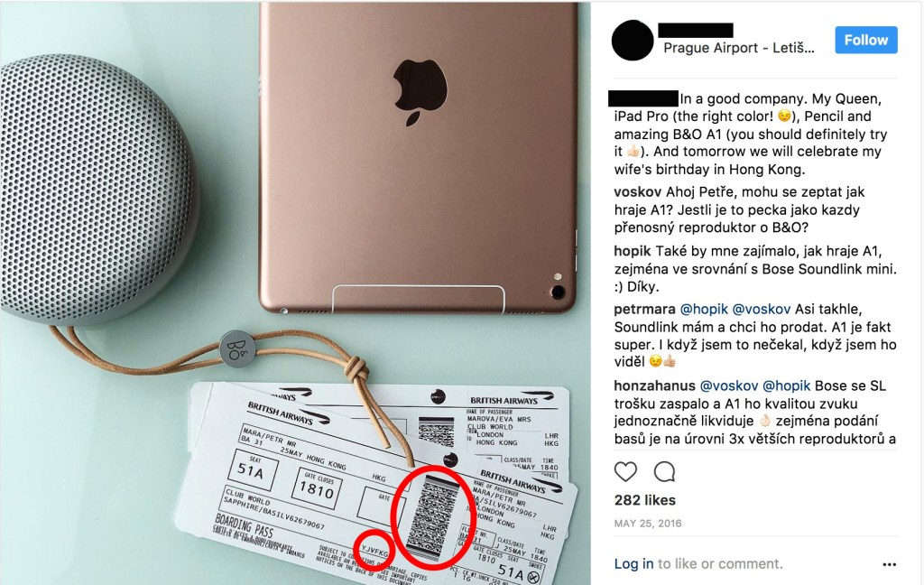The height and width of the screenshot is (585, 924).
Task: Open commenter voskov's profile
Action: (638, 192)
